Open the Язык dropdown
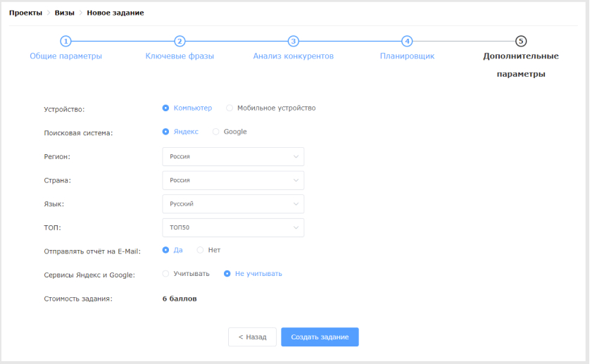Image resolution: width=590 pixels, height=364 pixels. (x=233, y=204)
